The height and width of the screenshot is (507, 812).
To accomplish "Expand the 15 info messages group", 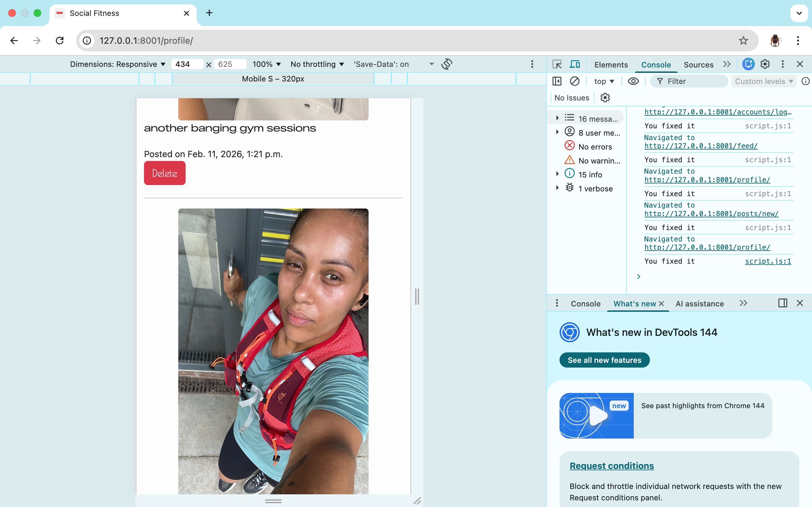I will (558, 174).
